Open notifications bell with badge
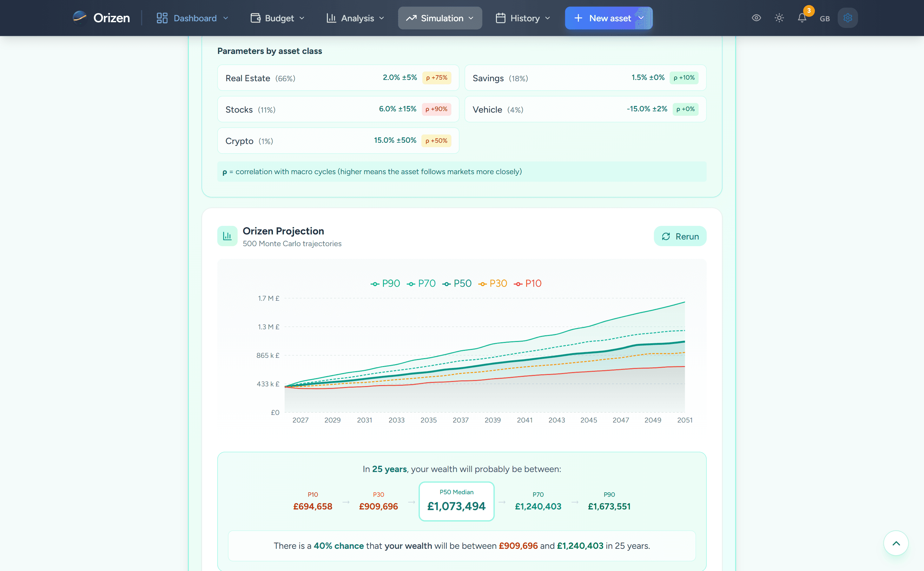The width and height of the screenshot is (924, 571). click(x=802, y=17)
